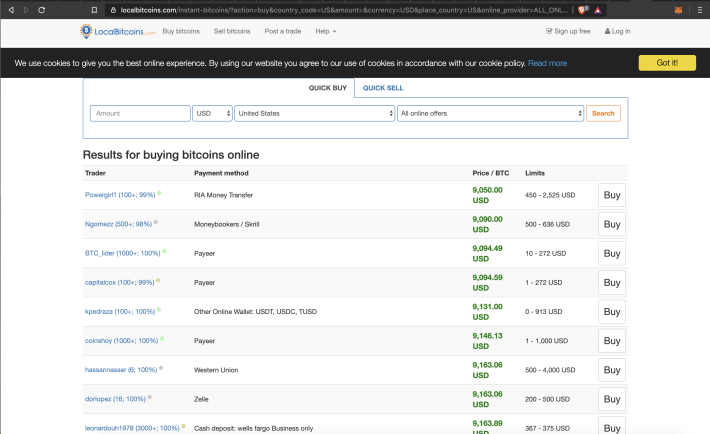Open trader BTC_lider profile
This screenshot has height=434, width=710.
tap(123, 253)
